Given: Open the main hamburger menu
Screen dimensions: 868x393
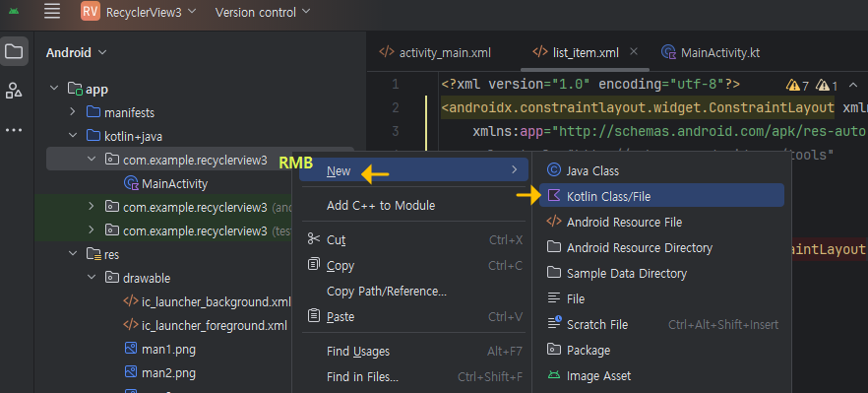Looking at the screenshot, I should click(52, 12).
